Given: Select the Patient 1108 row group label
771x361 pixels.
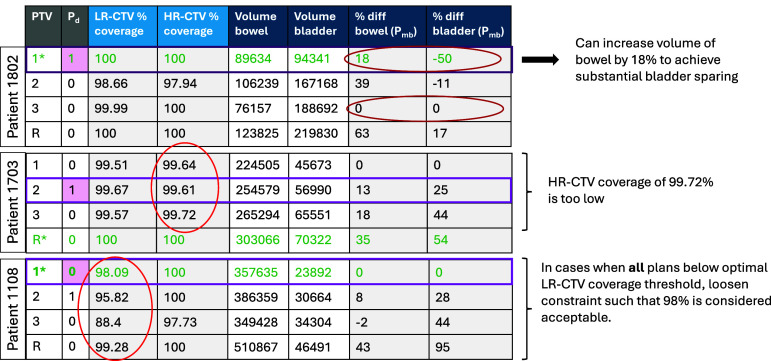Looking at the screenshot, I should (x=13, y=310).
